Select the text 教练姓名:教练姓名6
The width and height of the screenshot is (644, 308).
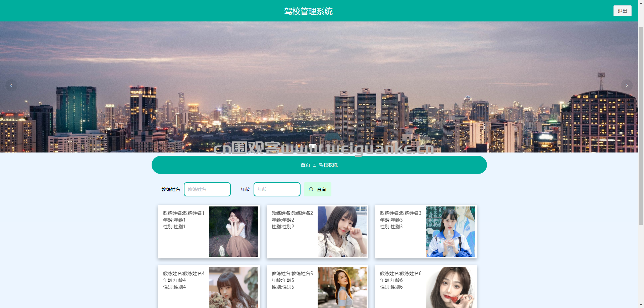pyautogui.click(x=400, y=273)
